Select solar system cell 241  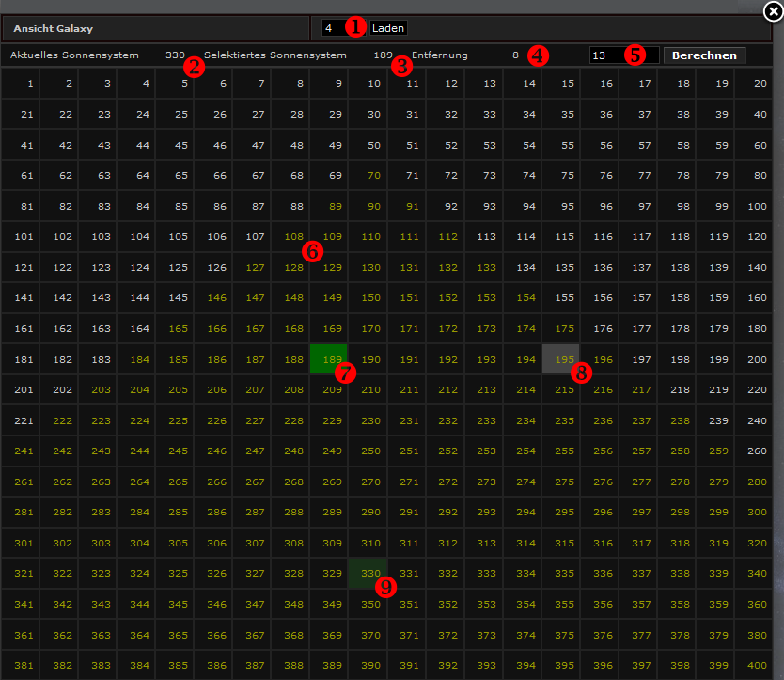pyautogui.click(x=21, y=451)
